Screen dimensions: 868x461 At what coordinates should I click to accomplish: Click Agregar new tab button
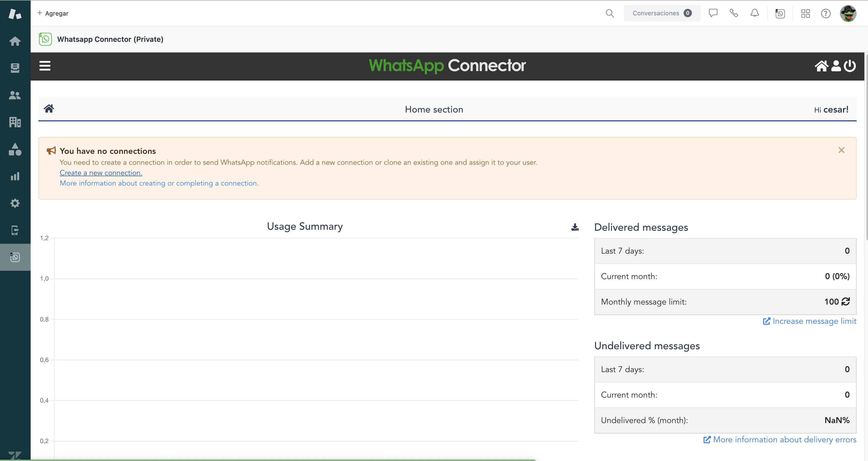pos(53,14)
